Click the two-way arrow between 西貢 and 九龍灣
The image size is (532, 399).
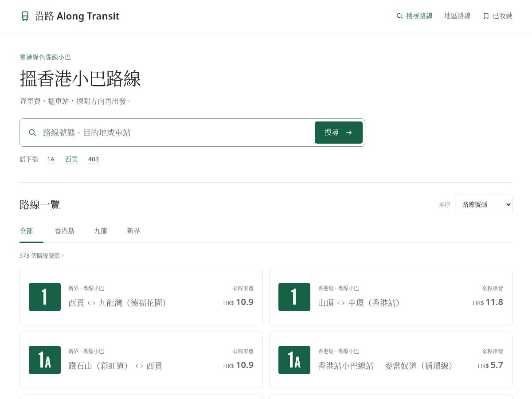[x=91, y=303]
